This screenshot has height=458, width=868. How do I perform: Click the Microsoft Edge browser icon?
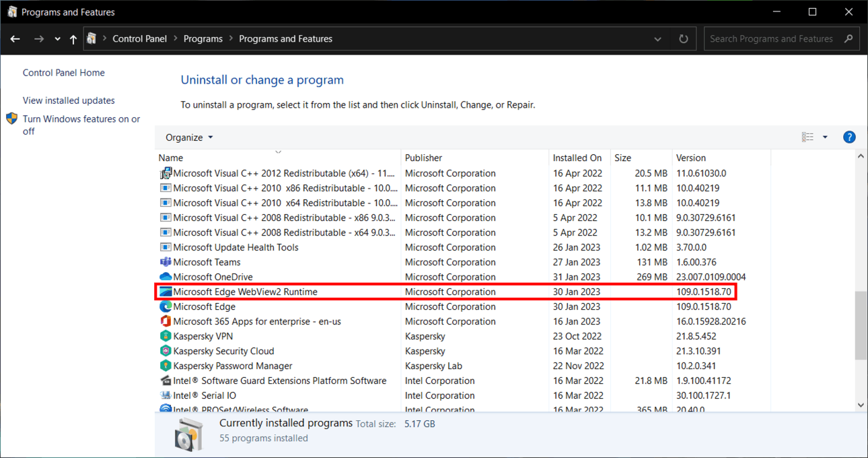[166, 306]
